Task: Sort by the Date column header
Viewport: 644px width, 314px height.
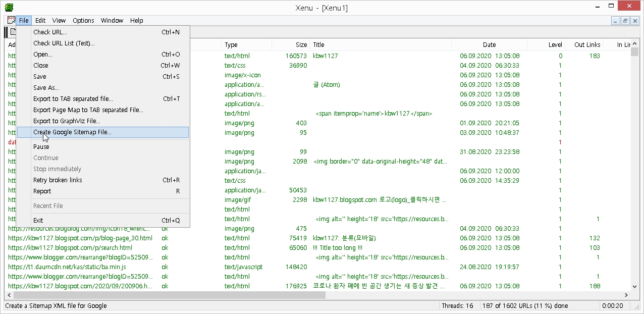Action: pyautogui.click(x=489, y=45)
